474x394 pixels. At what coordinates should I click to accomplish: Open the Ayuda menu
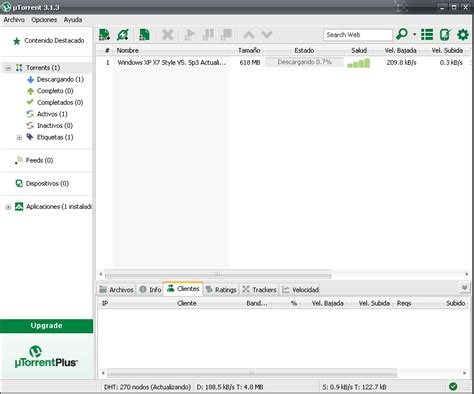[x=73, y=20]
